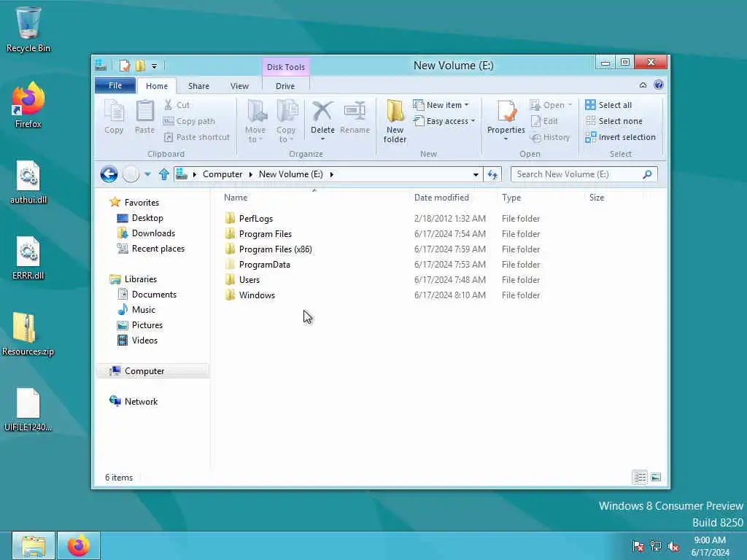The height and width of the screenshot is (560, 747).
Task: Switch to the View ribbon tab
Action: tap(239, 86)
